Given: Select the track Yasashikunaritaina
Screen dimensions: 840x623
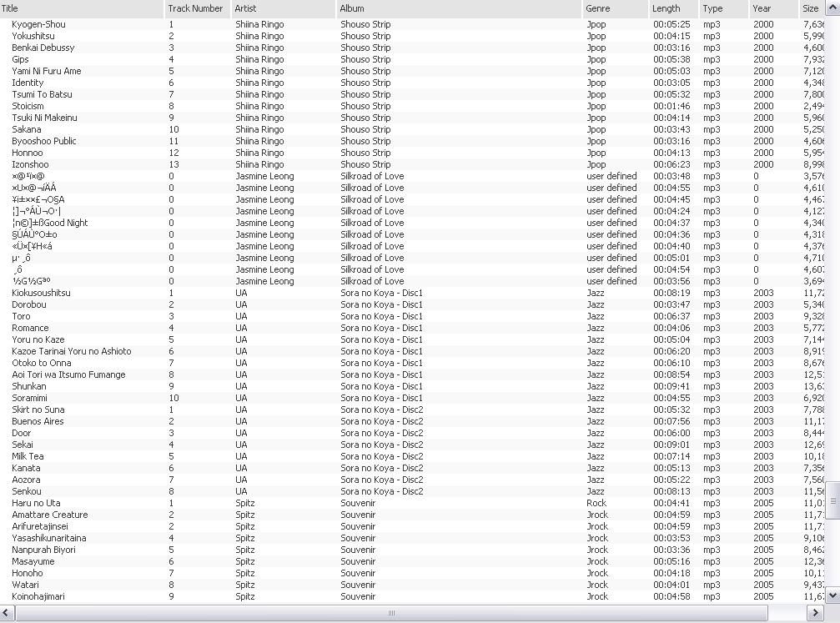Looking at the screenshot, I should [48, 539].
